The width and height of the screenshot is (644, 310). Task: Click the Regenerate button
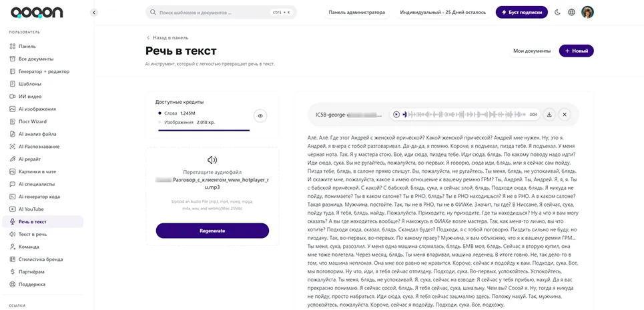click(212, 231)
